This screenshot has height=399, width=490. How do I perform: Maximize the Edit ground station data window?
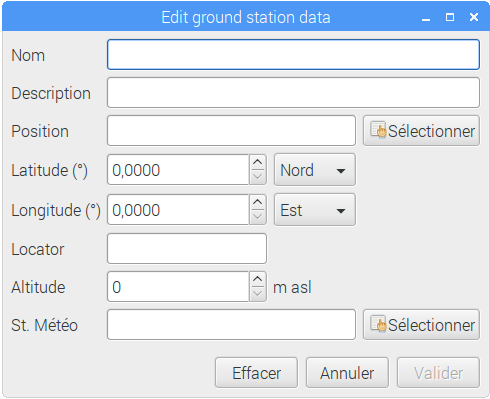click(450, 17)
